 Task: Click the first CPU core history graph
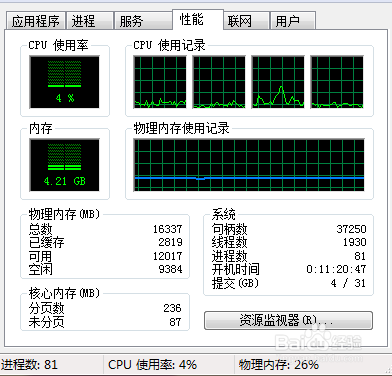[x=160, y=82]
